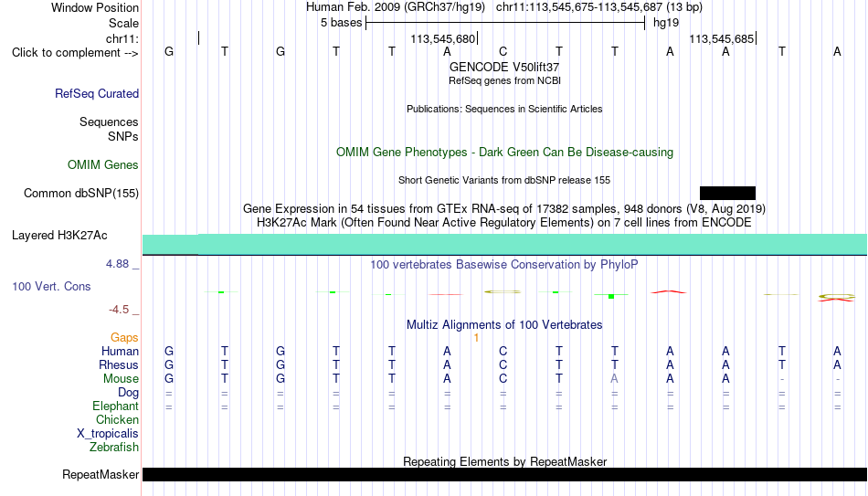Click the Common dbSNP(155) track label
The image size is (868, 496).
80,194
